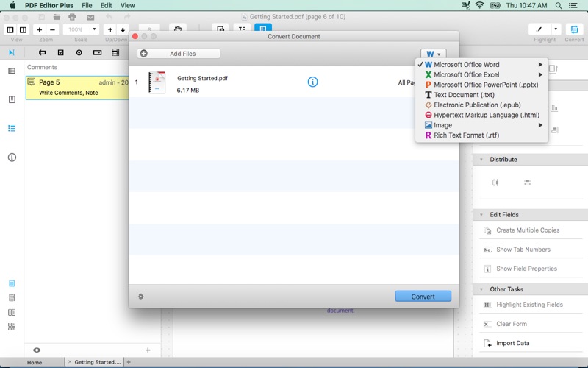Select the Getting Started.pdf file name
Viewport: 588px width, 368px height.
coord(203,78)
